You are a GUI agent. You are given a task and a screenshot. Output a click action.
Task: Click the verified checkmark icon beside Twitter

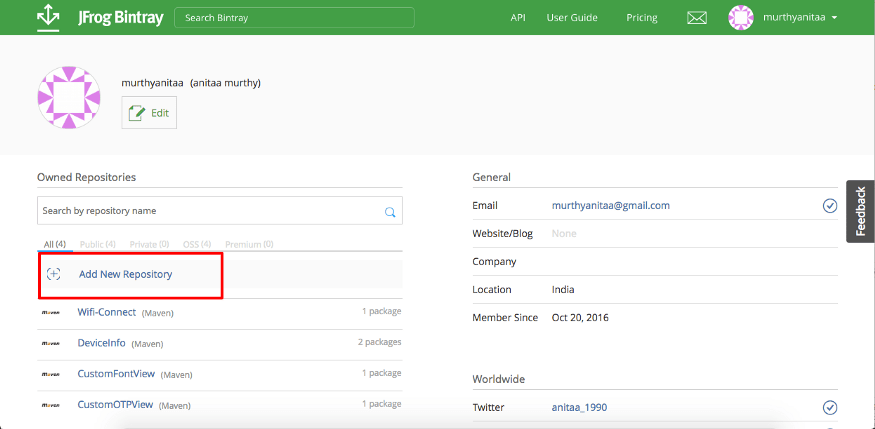tap(830, 408)
